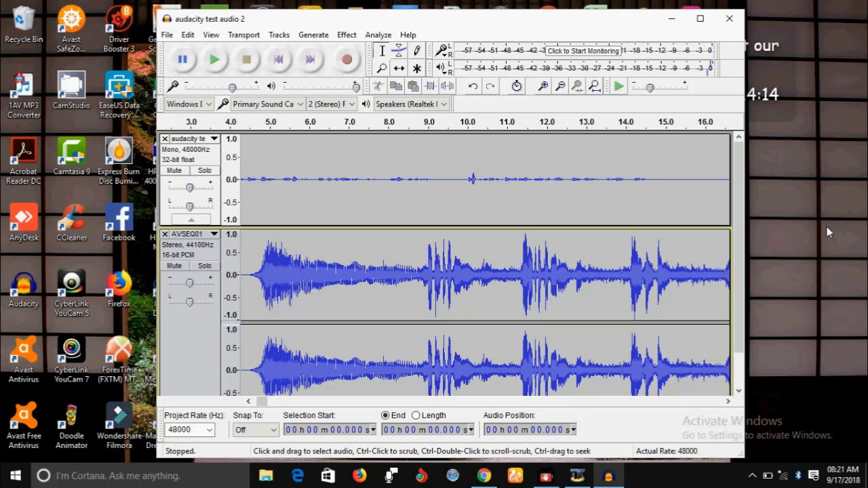
Task: Open Speakers (Realtek) output dropdown
Action: 411,104
